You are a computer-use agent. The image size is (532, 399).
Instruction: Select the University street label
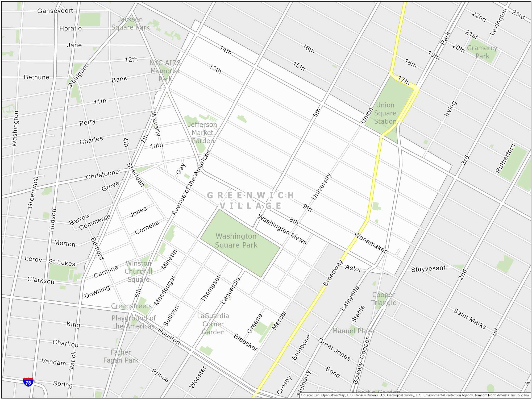(x=322, y=186)
